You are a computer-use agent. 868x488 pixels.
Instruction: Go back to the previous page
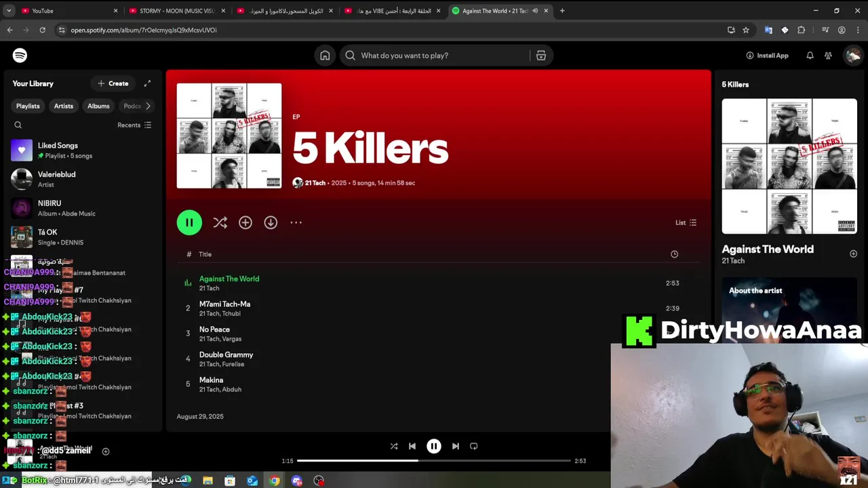coord(9,30)
